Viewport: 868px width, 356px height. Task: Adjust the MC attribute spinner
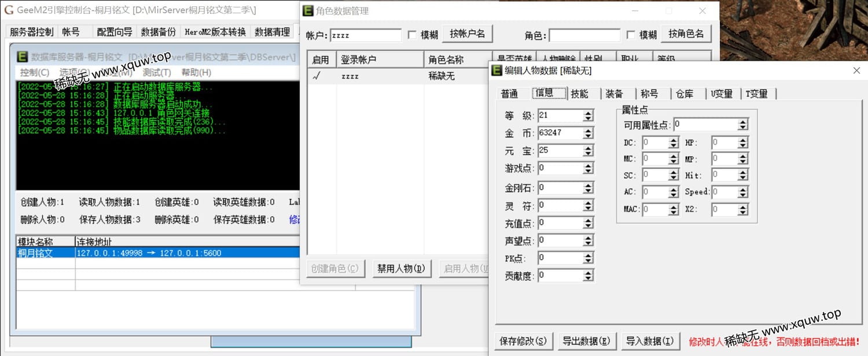674,159
